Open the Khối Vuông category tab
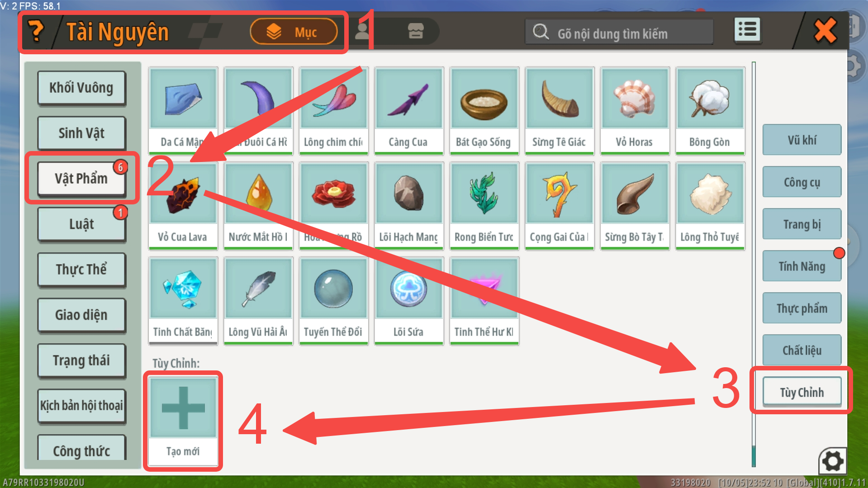868x488 pixels. [81, 88]
